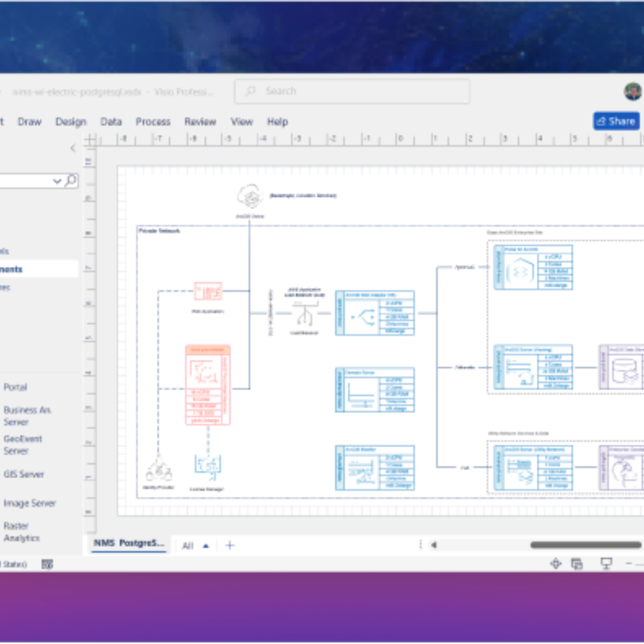Open the Process ribbon tab

click(153, 122)
